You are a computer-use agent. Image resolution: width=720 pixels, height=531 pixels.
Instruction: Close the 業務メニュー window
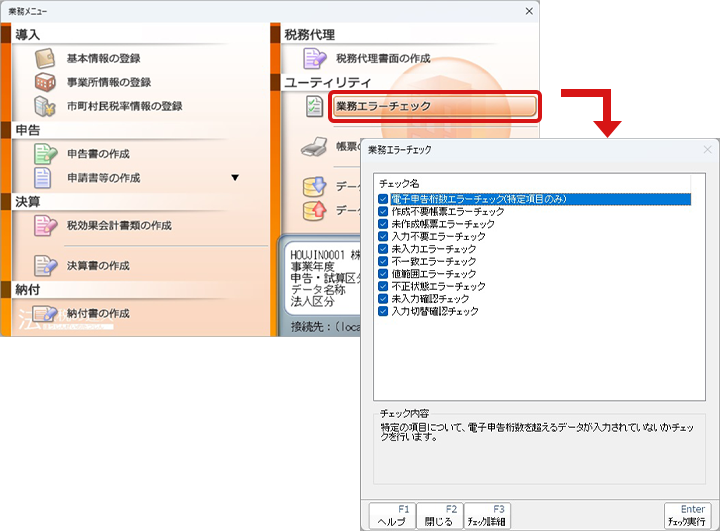point(529,10)
